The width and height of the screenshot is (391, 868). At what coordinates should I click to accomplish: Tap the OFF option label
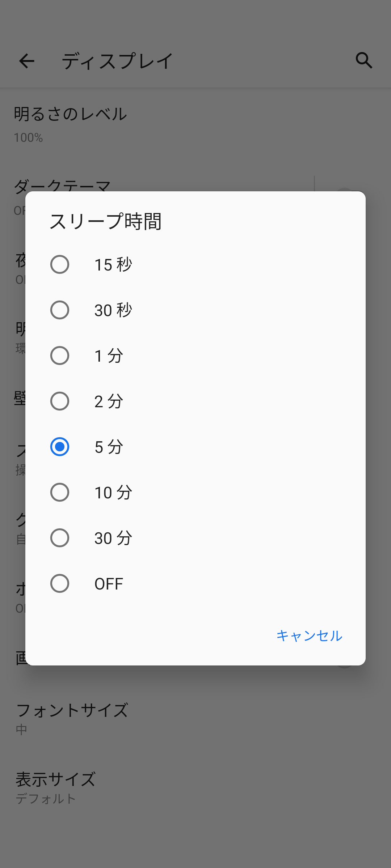(x=109, y=584)
